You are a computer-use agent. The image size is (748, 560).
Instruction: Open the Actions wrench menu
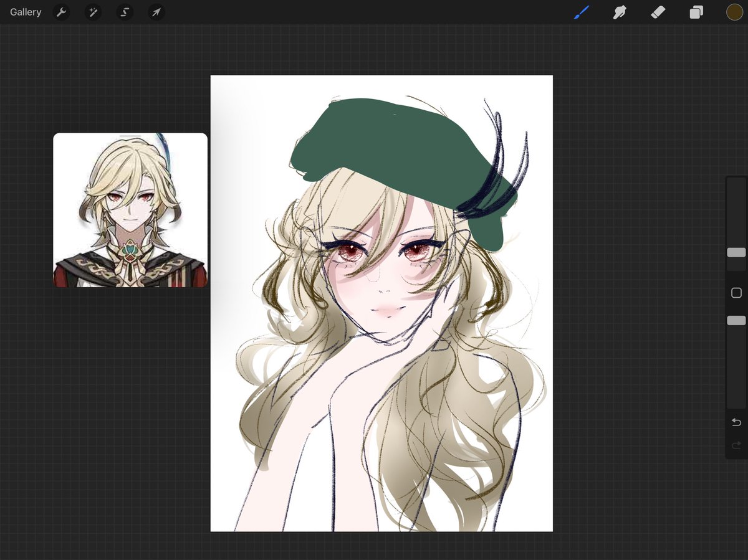tap(61, 12)
